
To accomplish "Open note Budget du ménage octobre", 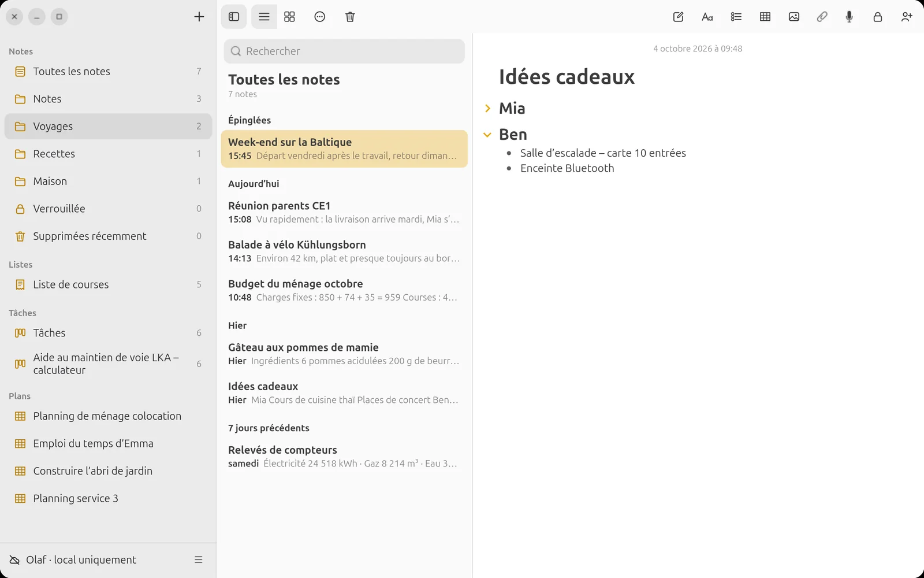I will coord(344,290).
